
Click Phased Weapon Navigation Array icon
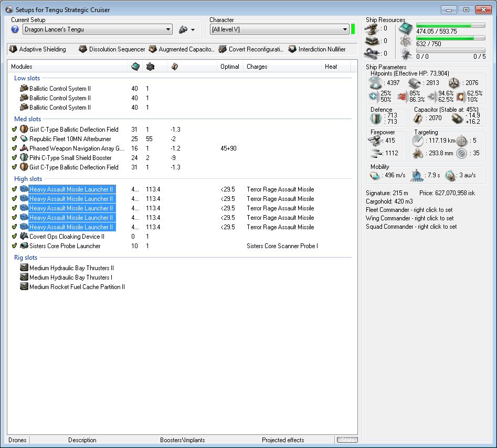(24, 148)
